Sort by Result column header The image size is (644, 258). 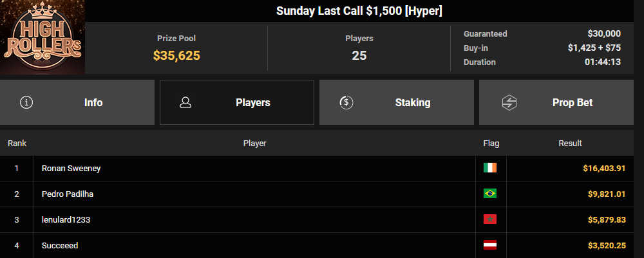click(x=570, y=143)
